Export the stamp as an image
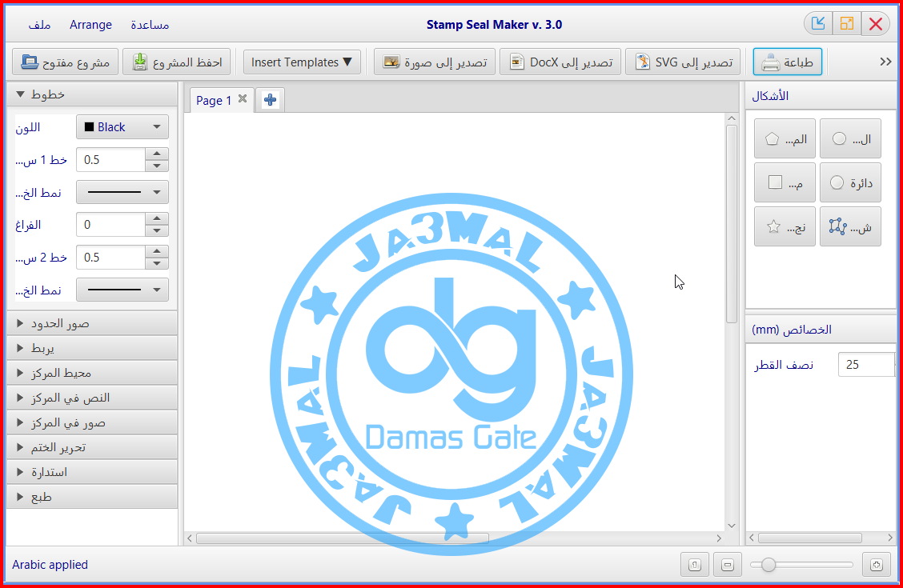This screenshot has width=903, height=588. [434, 61]
